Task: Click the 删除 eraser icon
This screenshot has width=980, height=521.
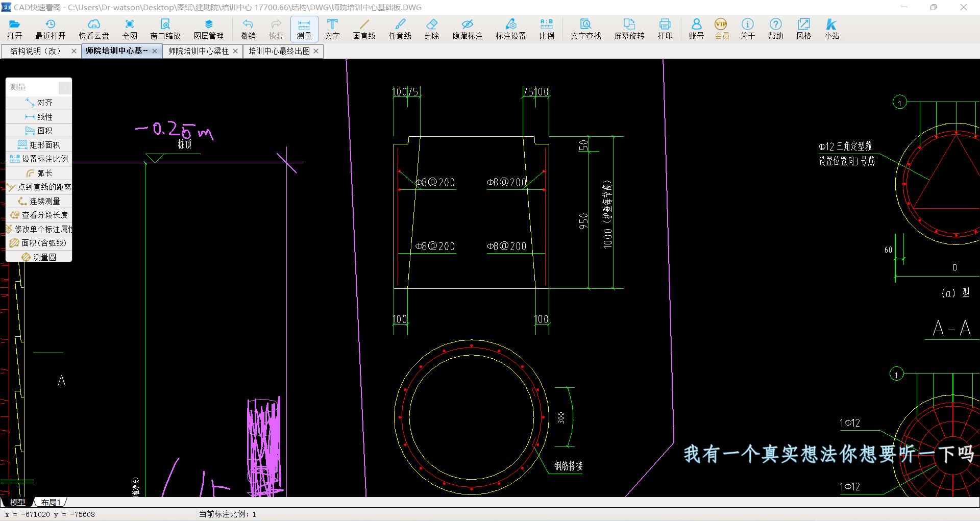Action: 432,29
